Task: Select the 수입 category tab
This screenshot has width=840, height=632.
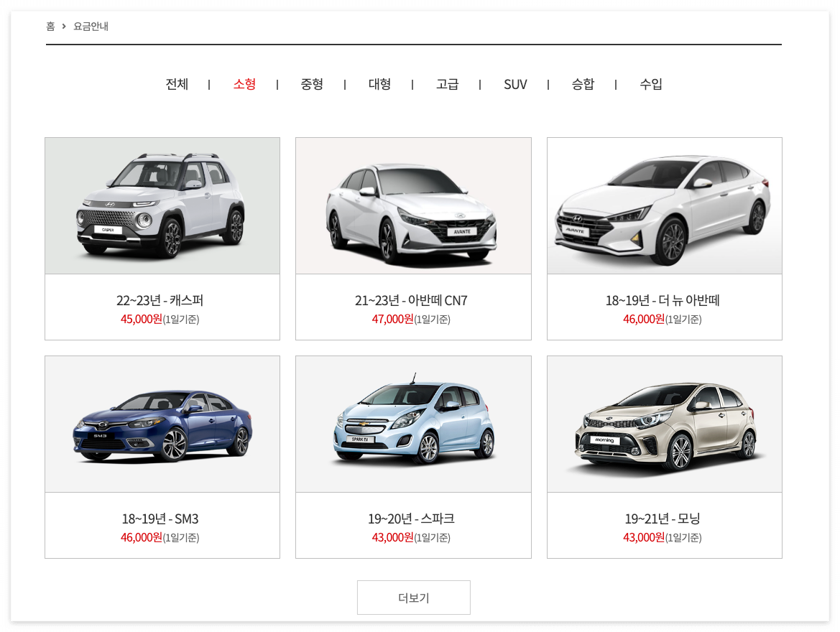Action: point(651,84)
